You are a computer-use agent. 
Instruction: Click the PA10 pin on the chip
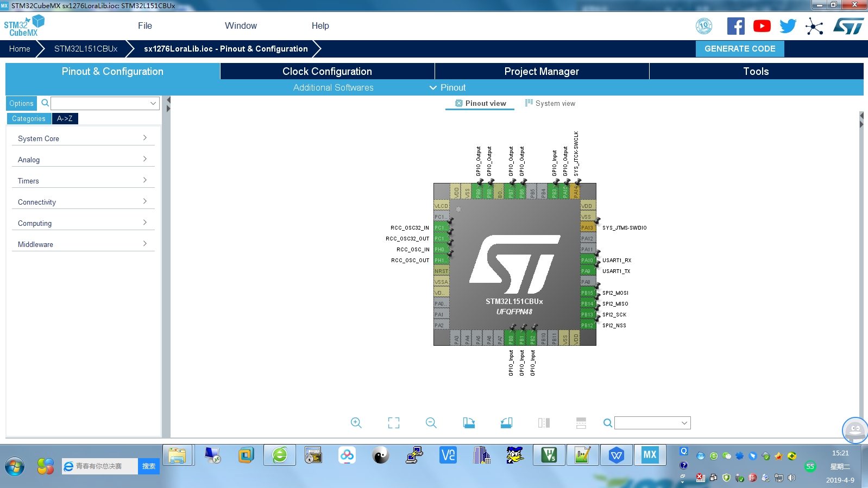[588, 260]
